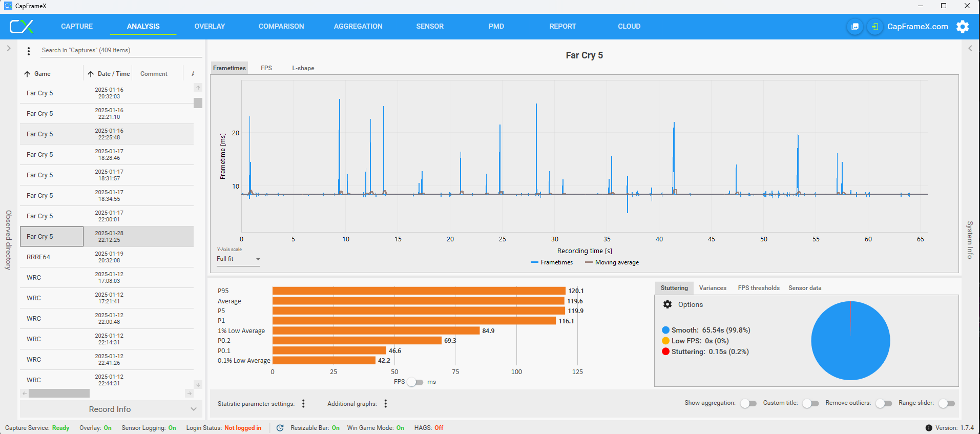Screen dimensions: 980x434
Task: Toggle the Show aggregation switch
Action: coord(748,403)
